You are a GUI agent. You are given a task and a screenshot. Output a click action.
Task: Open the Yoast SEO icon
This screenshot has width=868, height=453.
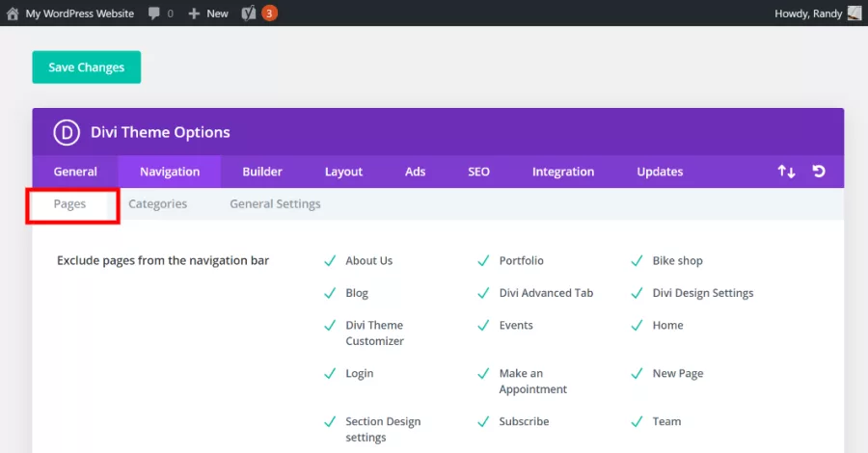pyautogui.click(x=249, y=13)
